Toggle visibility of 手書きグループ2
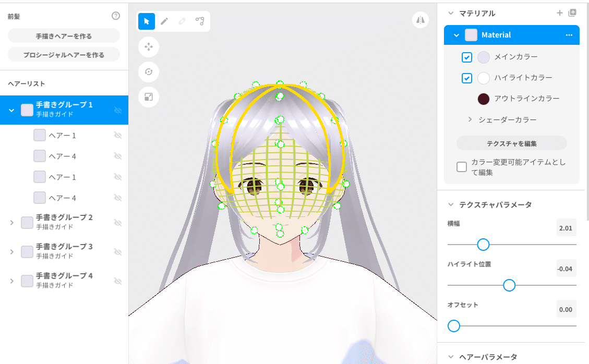 pyautogui.click(x=118, y=223)
